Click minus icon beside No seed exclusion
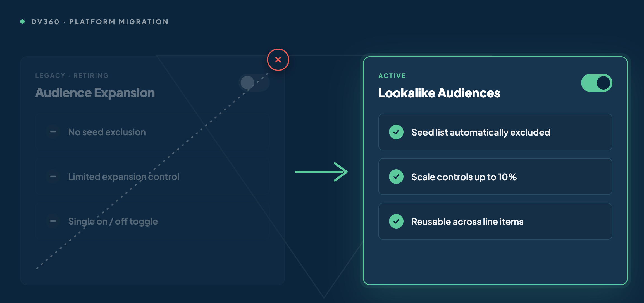 click(x=53, y=132)
